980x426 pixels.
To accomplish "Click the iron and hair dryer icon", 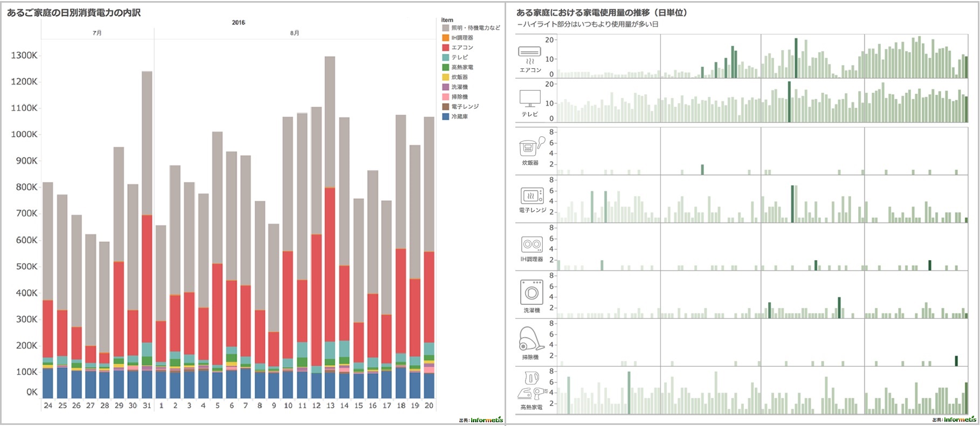I will (x=532, y=387).
